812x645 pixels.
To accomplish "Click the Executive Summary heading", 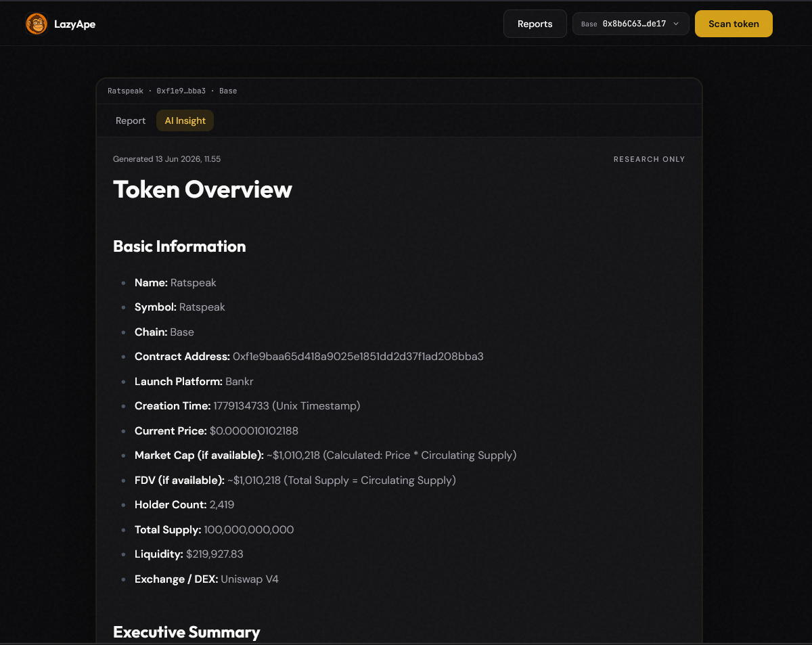I will (187, 632).
